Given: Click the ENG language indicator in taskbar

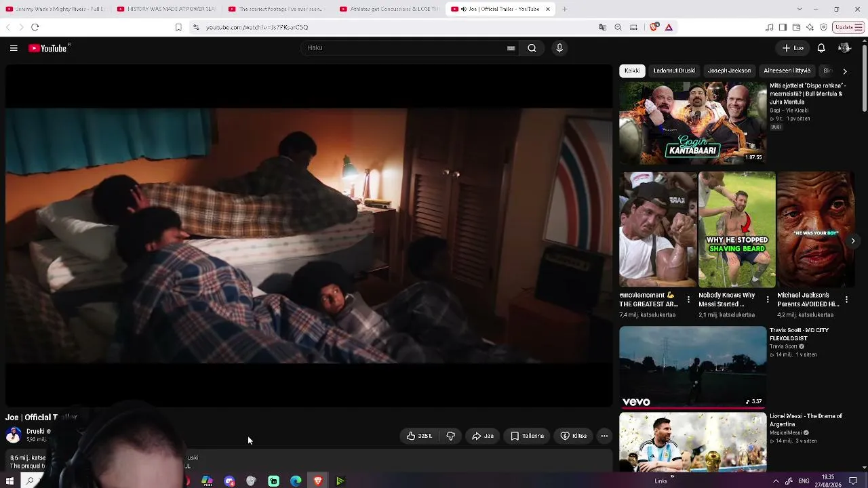Looking at the screenshot, I should [x=804, y=481].
